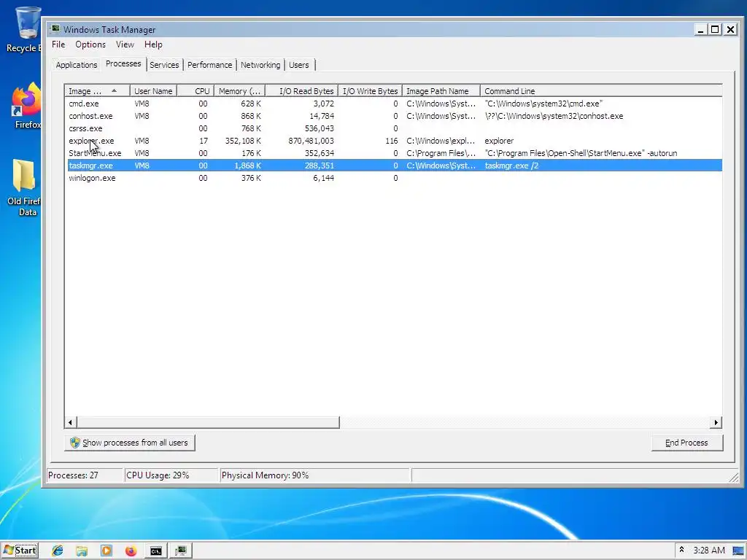Click the End Process button

686,443
